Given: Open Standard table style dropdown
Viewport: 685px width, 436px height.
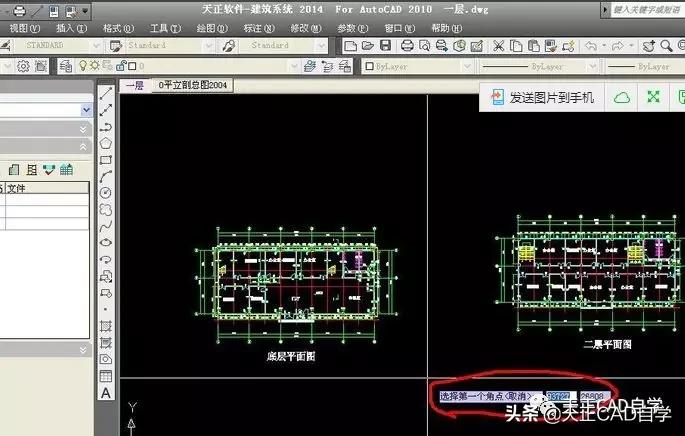Looking at the screenshot, I should (x=322, y=45).
